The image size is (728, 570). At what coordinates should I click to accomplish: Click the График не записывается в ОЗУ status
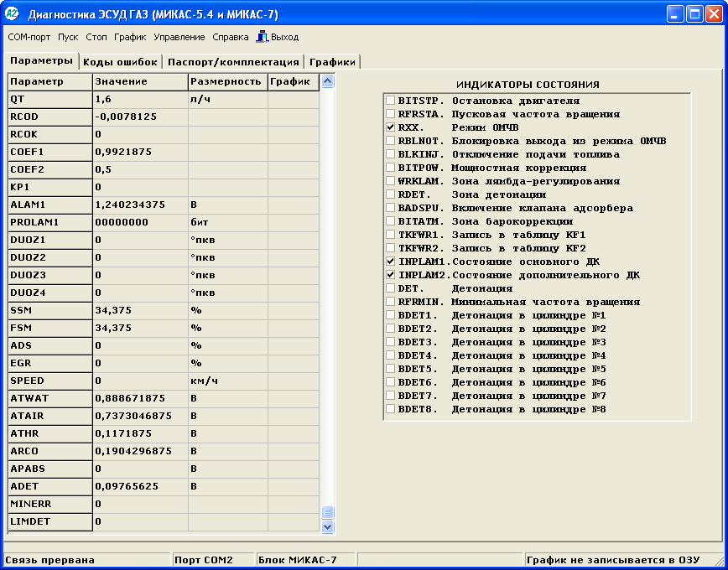(613, 560)
